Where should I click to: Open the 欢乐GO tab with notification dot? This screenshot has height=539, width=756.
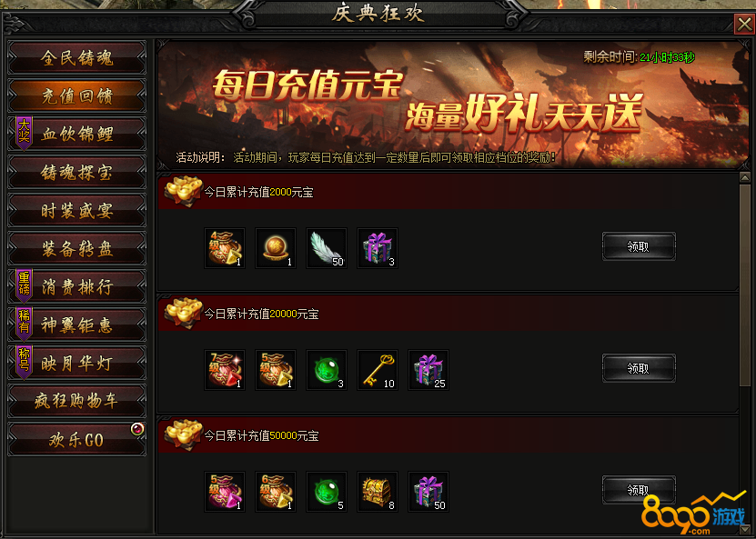click(76, 439)
